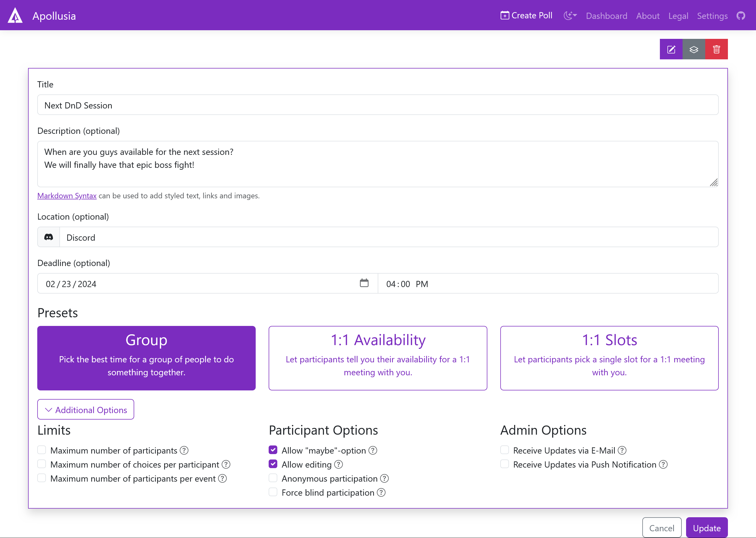
Task: Open the Settings navigation item
Action: coord(712,16)
